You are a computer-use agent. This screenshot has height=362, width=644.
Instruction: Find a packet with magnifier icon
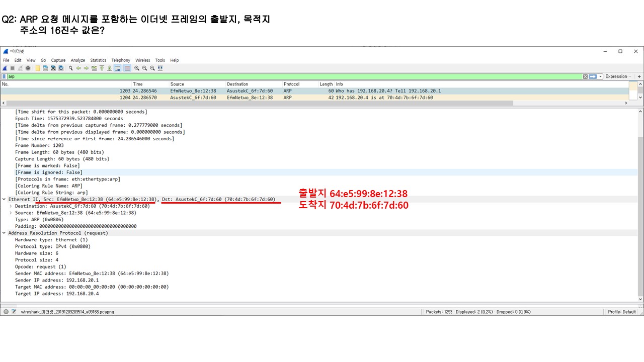click(x=71, y=68)
